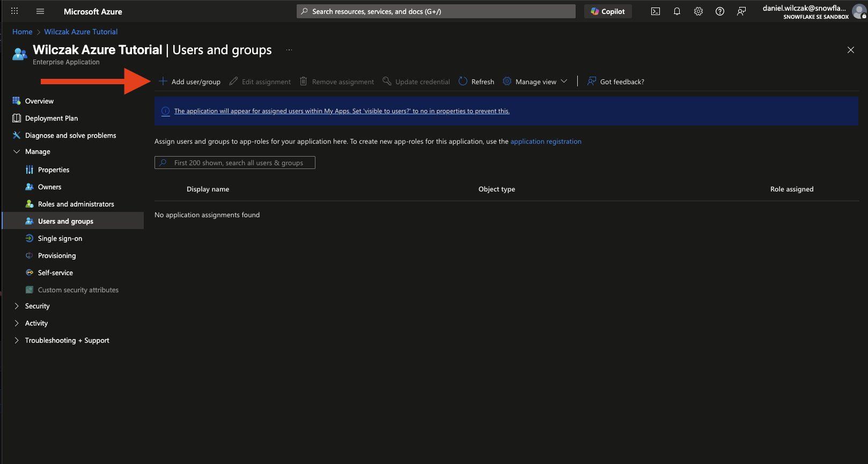Screen dimensions: 868x464
Task: Expand Troubleshooting + Support section
Action: 17,341
